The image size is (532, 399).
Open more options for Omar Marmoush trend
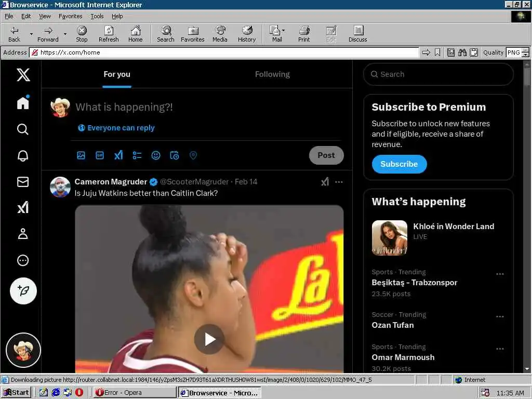click(x=499, y=349)
